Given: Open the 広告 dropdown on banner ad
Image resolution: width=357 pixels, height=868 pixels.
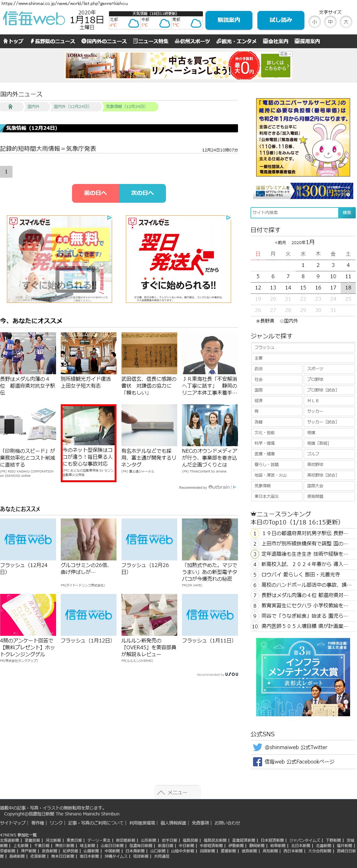Looking at the screenshot, I should [286, 54].
